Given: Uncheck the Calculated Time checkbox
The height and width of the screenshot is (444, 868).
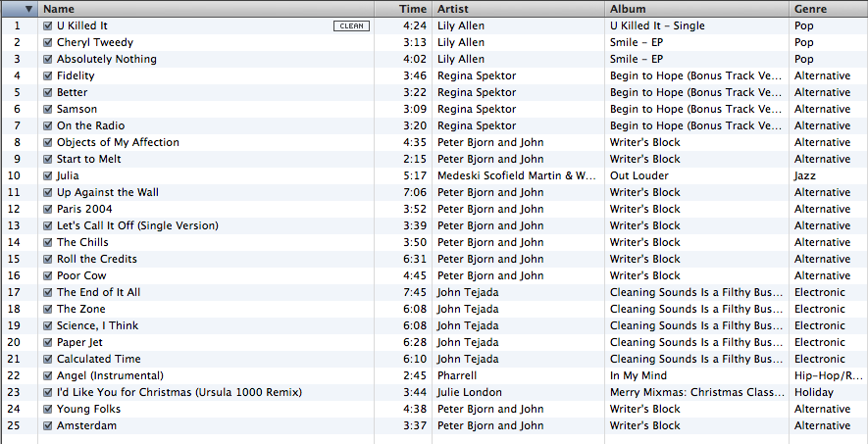Looking at the screenshot, I should (x=48, y=359).
